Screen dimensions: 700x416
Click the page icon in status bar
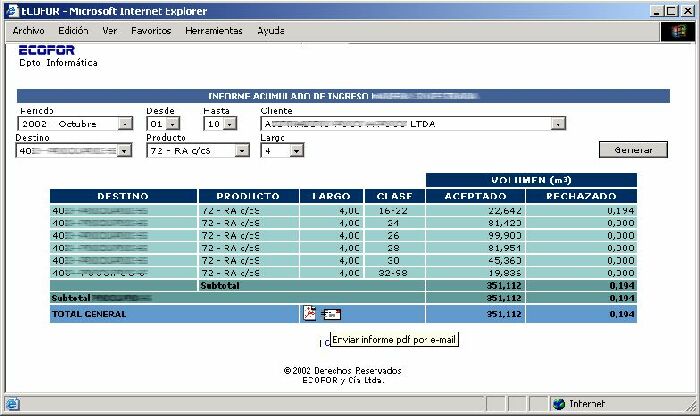10,404
